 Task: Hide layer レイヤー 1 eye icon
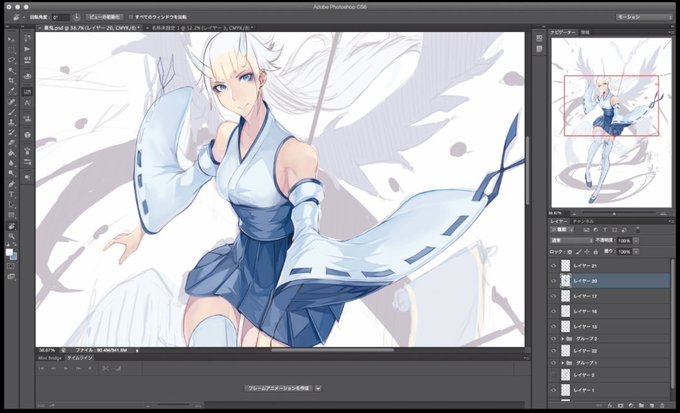pos(553,390)
